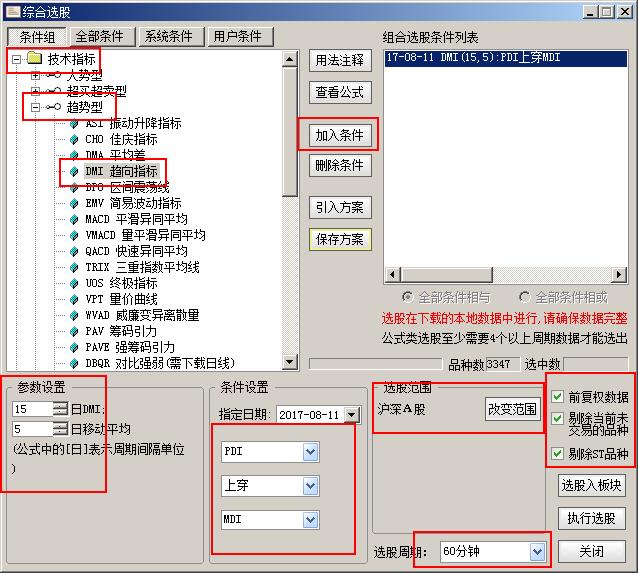638x573 pixels.
Task: Click the 综合选股 window title icon
Action: 12,11
